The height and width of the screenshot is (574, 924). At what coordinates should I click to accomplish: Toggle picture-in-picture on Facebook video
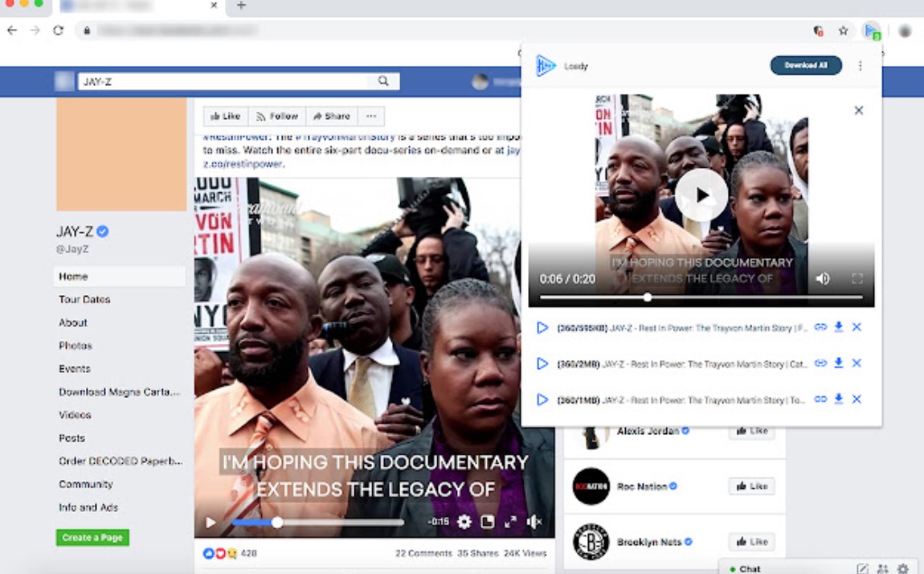(x=488, y=522)
